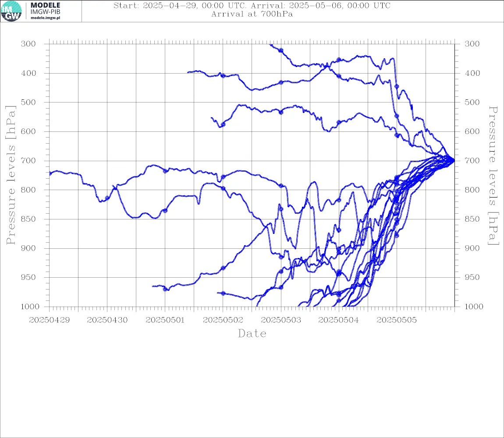Image resolution: width=504 pixels, height=438 pixels.
Task: Open the modele.imgw.pl link text
Action: 45,18
